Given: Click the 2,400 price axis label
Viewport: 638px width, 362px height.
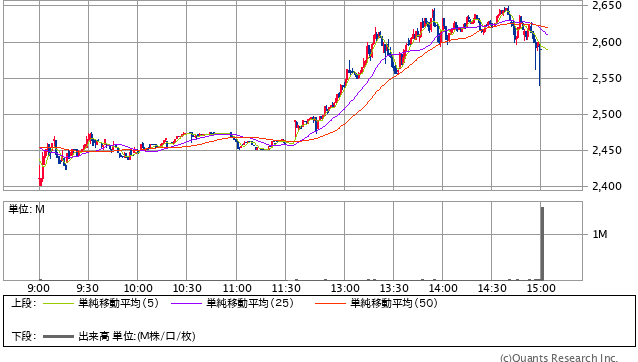Looking at the screenshot, I should click(607, 186).
